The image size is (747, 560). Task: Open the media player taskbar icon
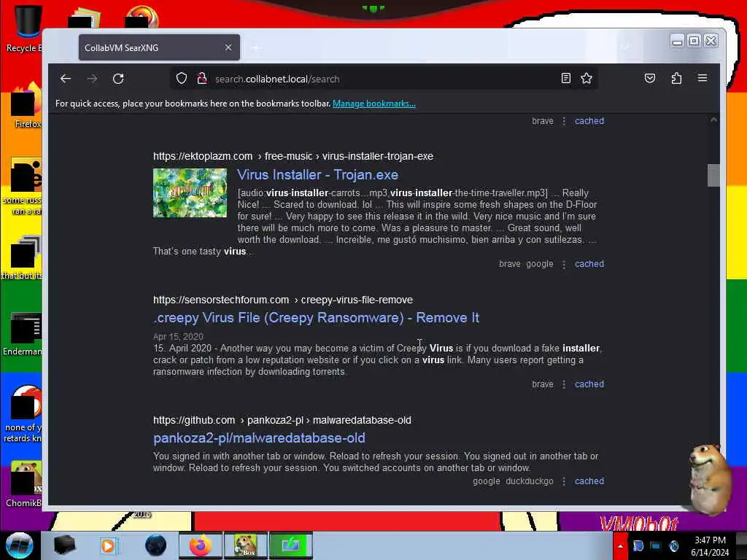click(x=108, y=545)
